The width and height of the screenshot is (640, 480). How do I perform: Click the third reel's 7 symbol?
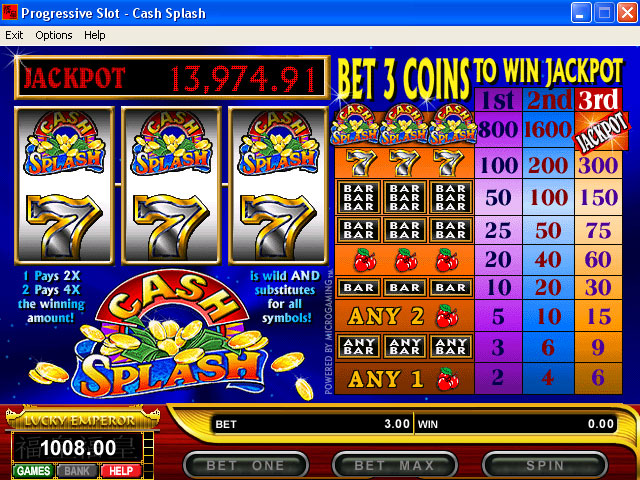[x=278, y=226]
